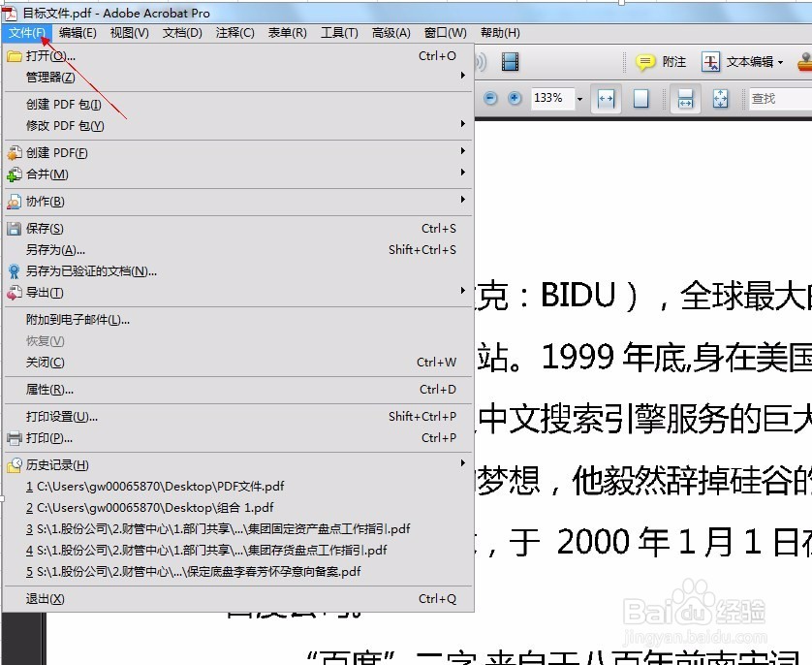The width and height of the screenshot is (812, 665).
Task: Add a comment with the 附注 sticky note icon
Action: click(644, 62)
